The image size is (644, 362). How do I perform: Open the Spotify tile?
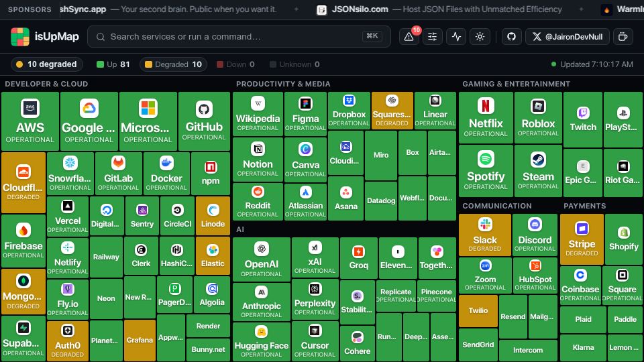point(486,171)
